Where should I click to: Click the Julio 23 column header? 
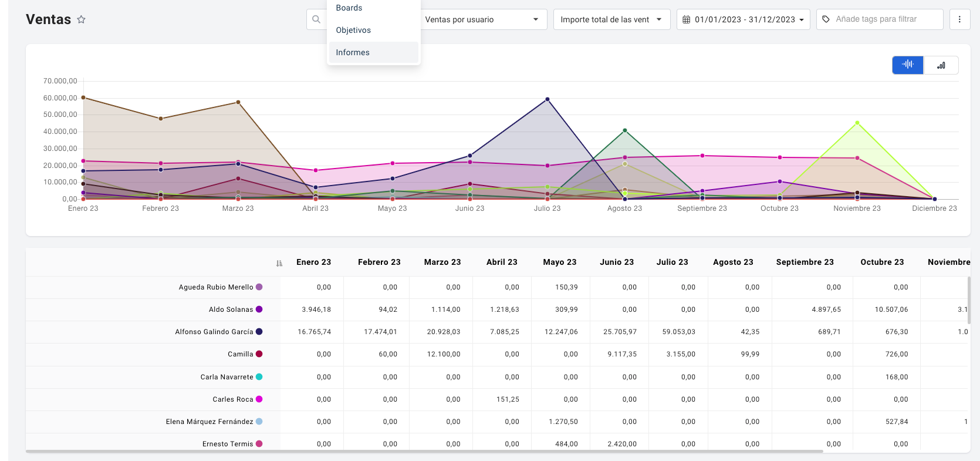click(x=673, y=262)
